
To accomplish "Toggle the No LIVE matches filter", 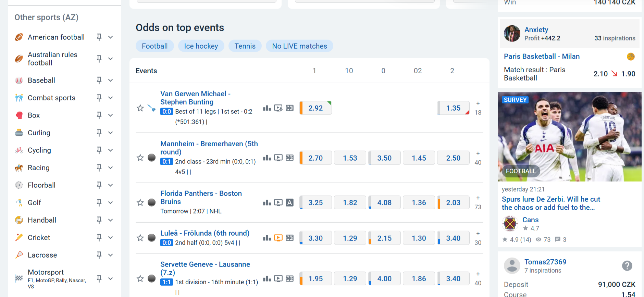I will [x=299, y=46].
